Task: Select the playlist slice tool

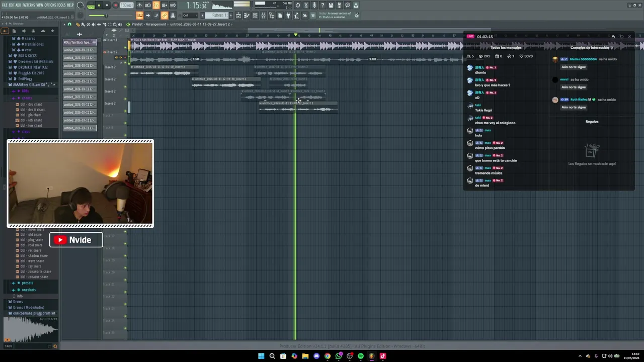Action: coord(104,24)
